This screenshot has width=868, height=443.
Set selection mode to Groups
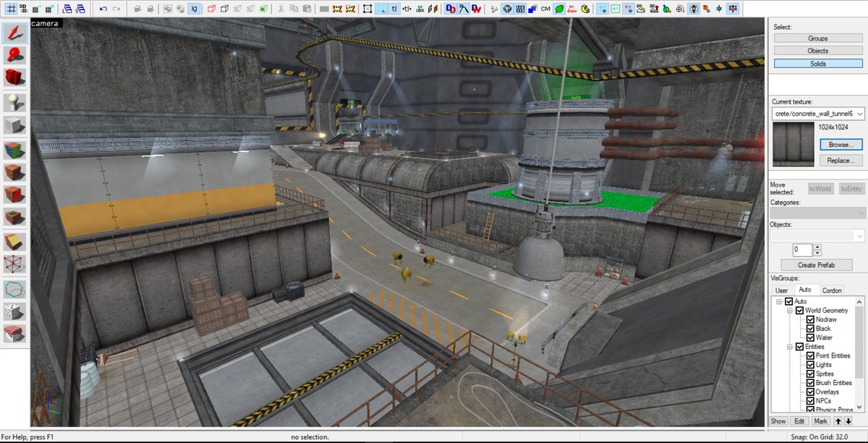click(818, 38)
